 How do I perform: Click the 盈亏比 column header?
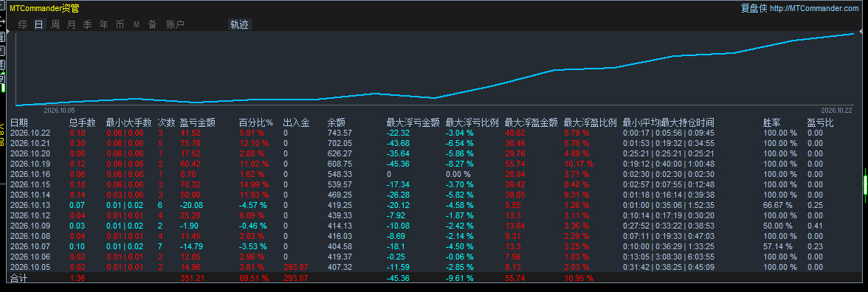(821, 122)
